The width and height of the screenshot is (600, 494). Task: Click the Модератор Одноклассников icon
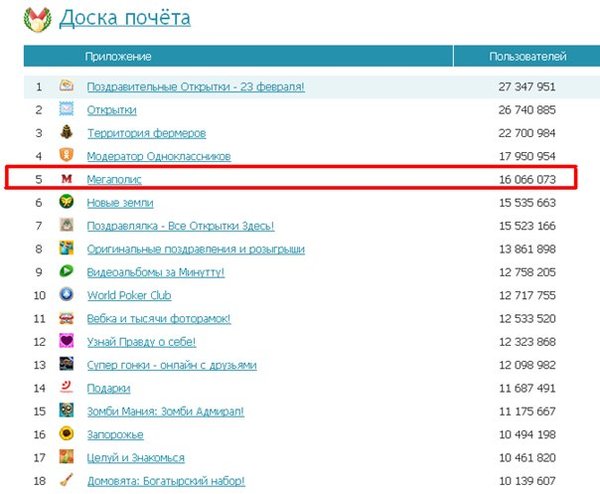[66, 156]
